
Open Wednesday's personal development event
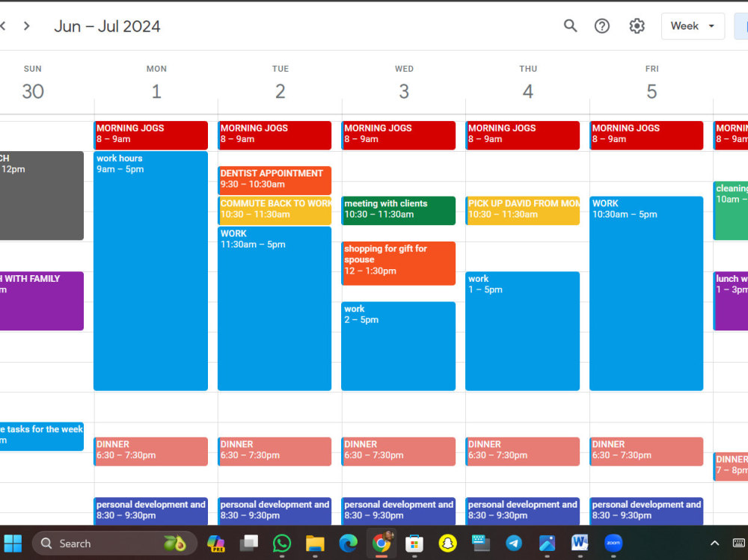coord(399,511)
